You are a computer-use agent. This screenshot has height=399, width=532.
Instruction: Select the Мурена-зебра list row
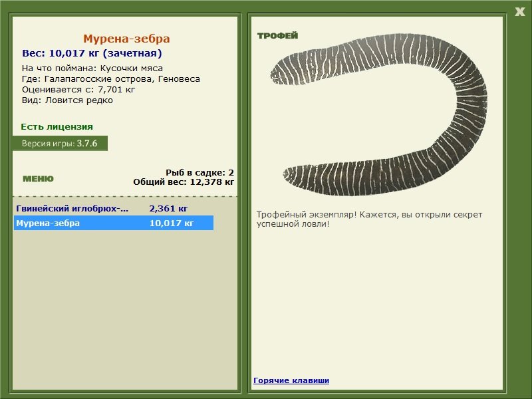(113, 223)
